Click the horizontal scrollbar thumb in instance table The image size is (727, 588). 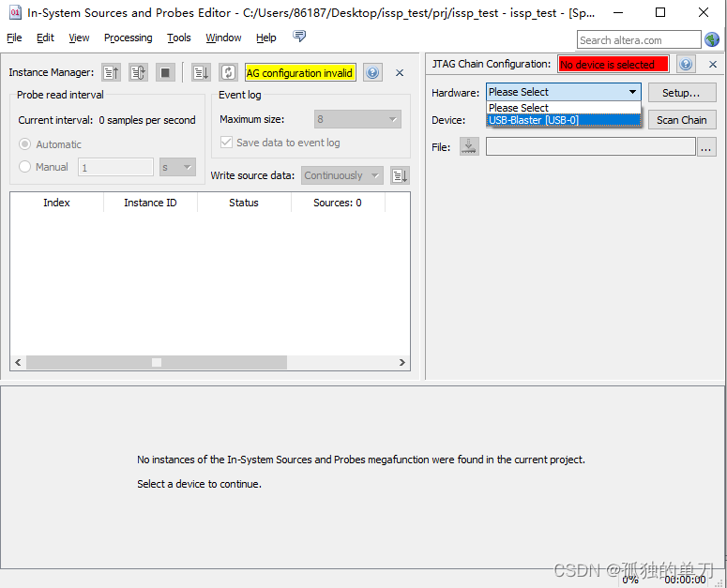click(157, 362)
